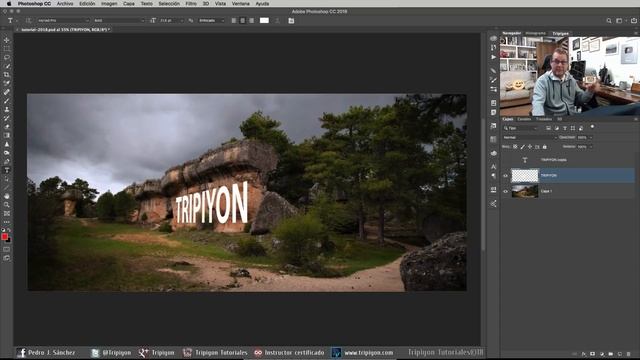
Task: Select the Path Selection tool
Action: (7, 179)
